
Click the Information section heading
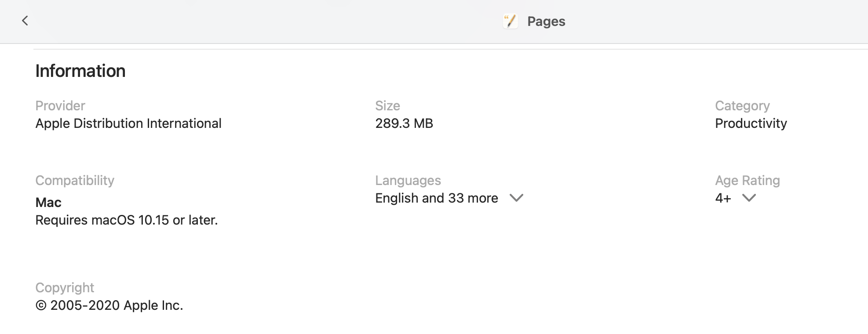pyautogui.click(x=80, y=71)
